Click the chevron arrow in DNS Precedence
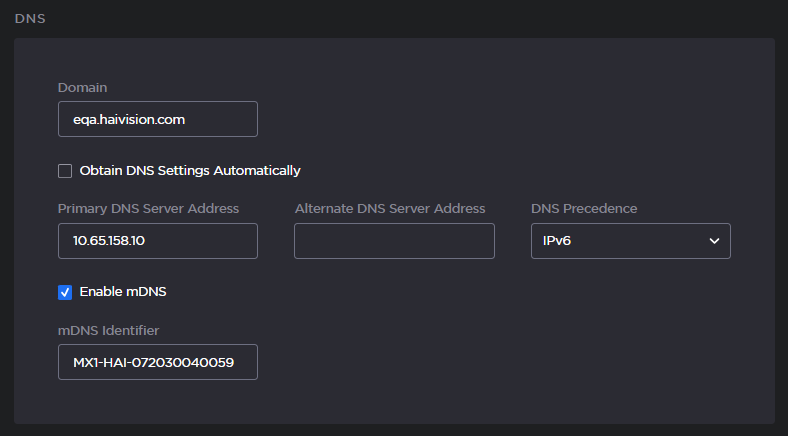Viewport: 788px width, 436px height. click(714, 241)
